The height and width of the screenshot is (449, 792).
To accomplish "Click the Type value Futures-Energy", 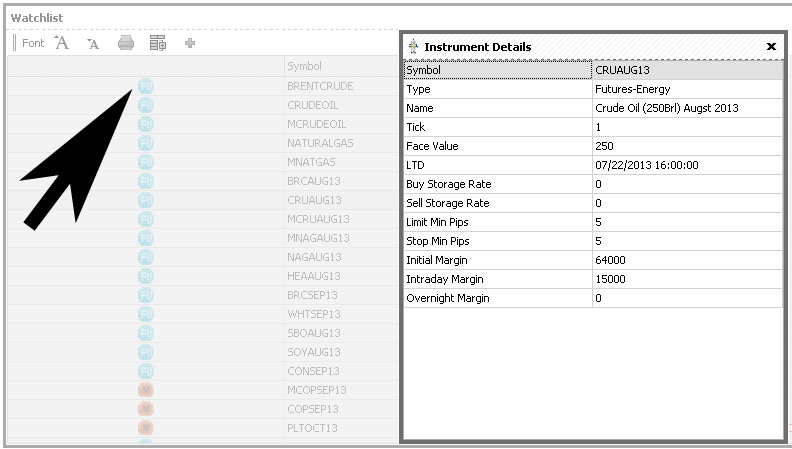I will (x=632, y=89).
